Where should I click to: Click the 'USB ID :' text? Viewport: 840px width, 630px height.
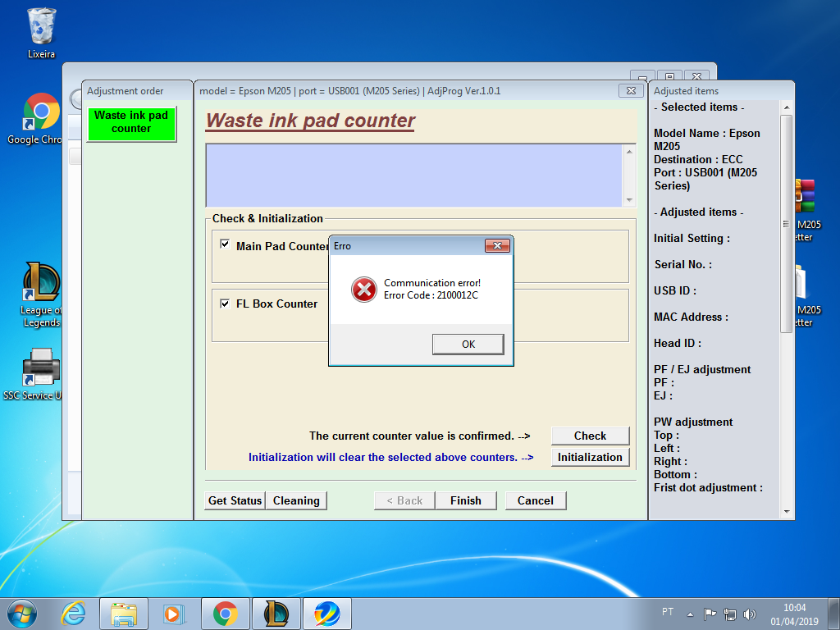[675, 291]
